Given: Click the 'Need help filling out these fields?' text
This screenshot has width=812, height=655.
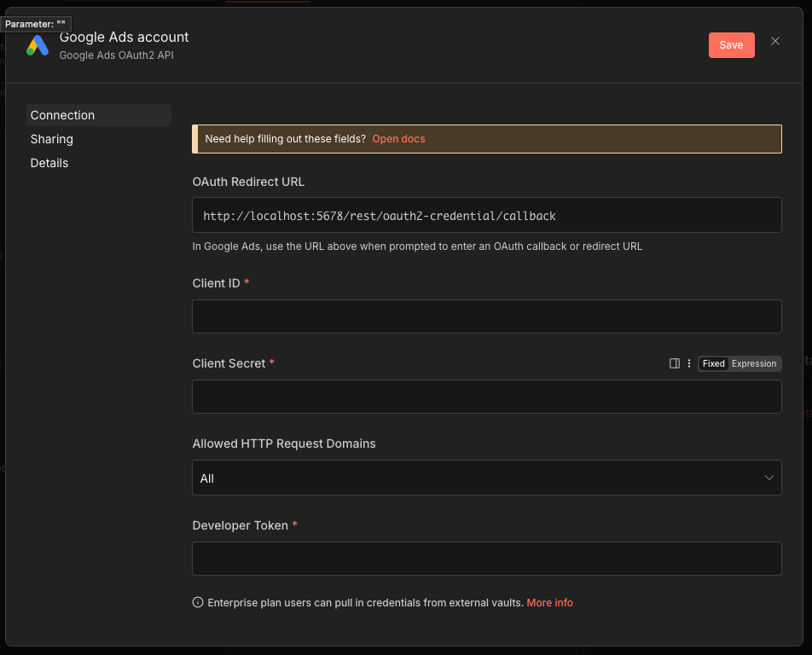Looking at the screenshot, I should (286, 139).
